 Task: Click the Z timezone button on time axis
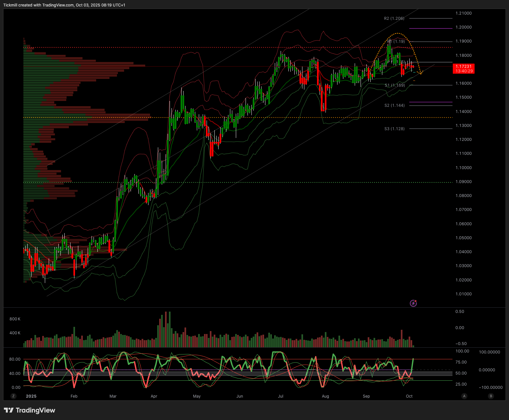pos(13,396)
